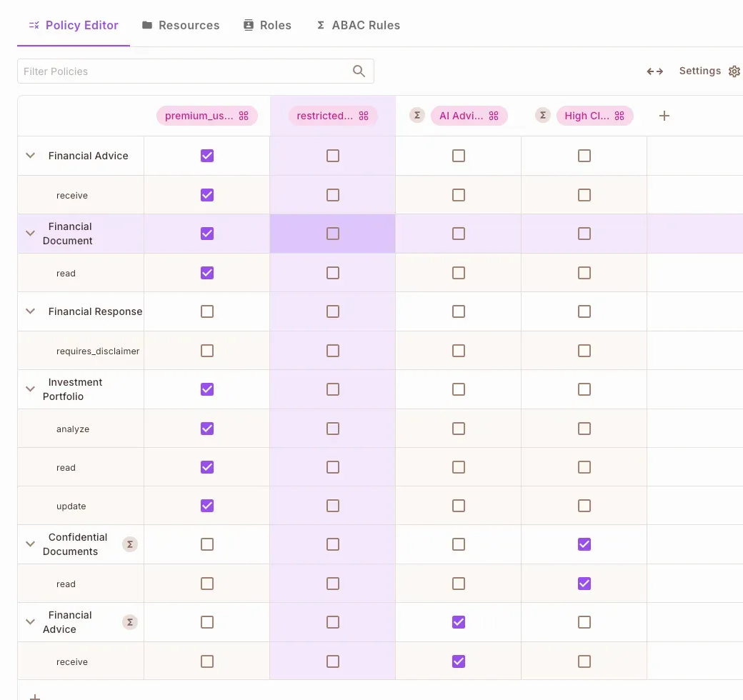Open the Settings button
This screenshot has height=700, width=743.
coord(700,71)
